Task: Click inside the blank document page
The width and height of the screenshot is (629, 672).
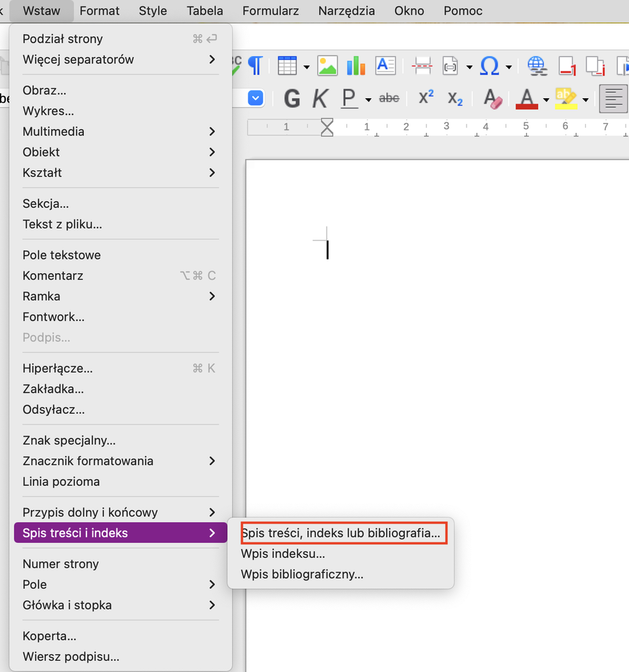Action: click(x=426, y=327)
